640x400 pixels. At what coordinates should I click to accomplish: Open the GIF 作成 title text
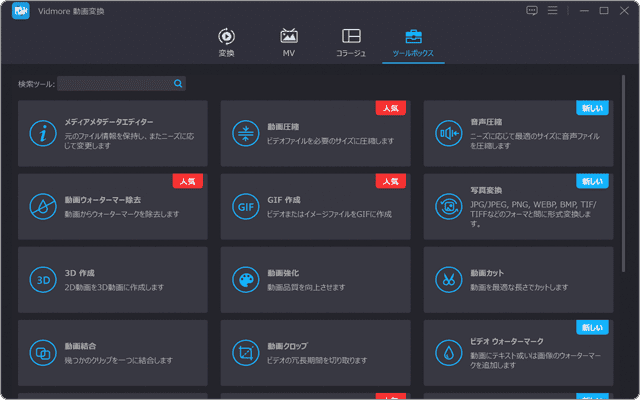point(284,200)
